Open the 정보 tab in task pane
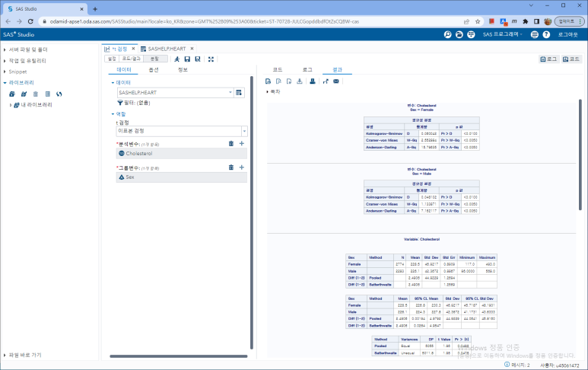 183,70
